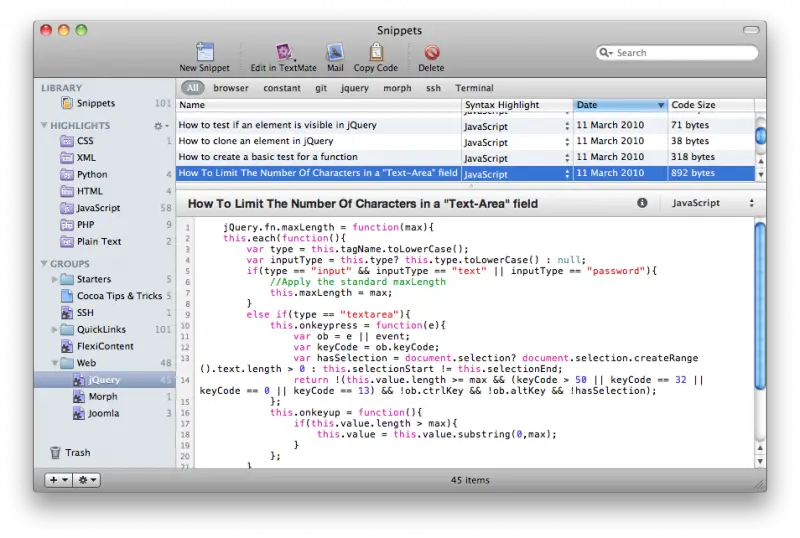
Task: Click in the Search field
Action: click(677, 53)
